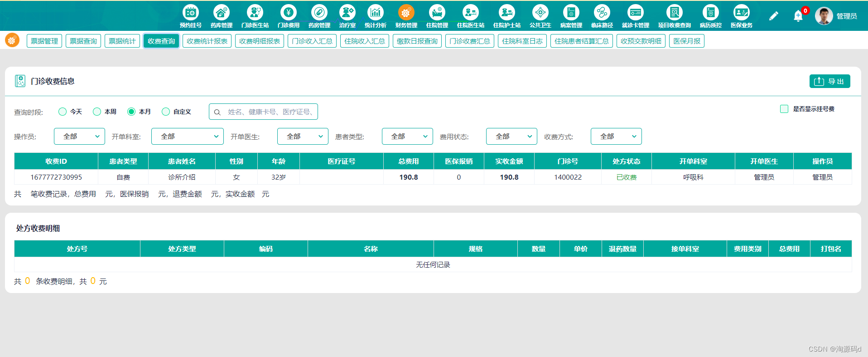This screenshot has height=357, width=868.
Task: Open the 住院收入汇总 tab
Action: click(365, 41)
